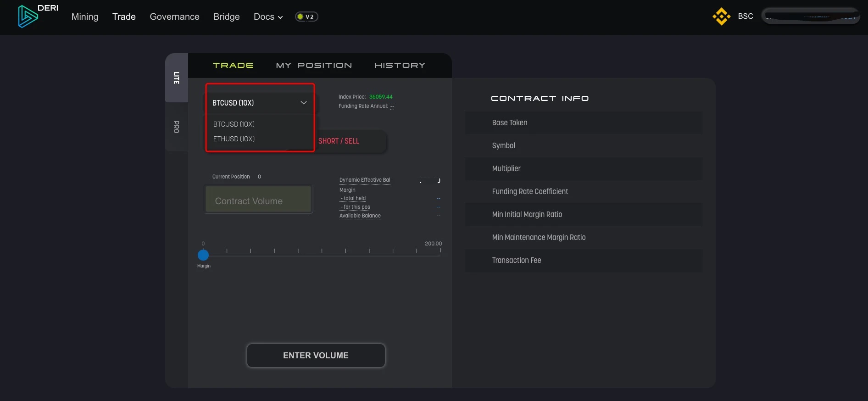Image resolution: width=868 pixels, height=401 pixels.
Task: Open the Bridge page
Action: [226, 17]
